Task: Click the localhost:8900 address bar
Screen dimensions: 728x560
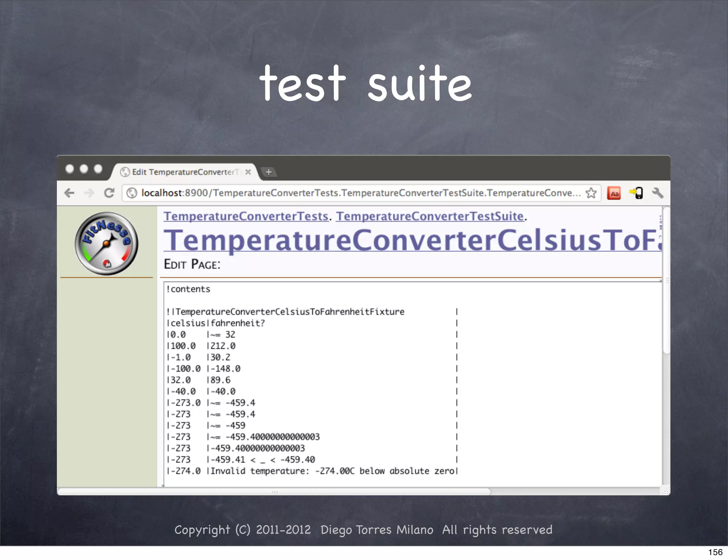Action: coord(355,193)
